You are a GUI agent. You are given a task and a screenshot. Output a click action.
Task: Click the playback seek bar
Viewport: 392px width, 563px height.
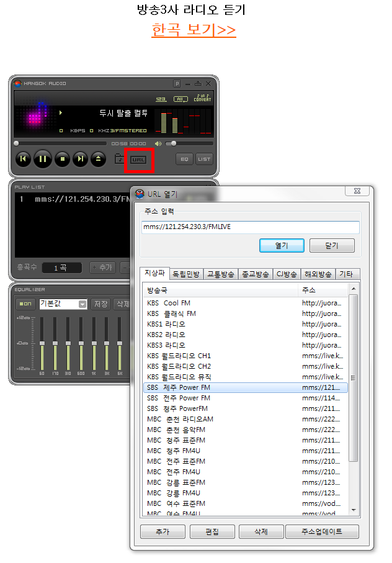click(x=60, y=143)
